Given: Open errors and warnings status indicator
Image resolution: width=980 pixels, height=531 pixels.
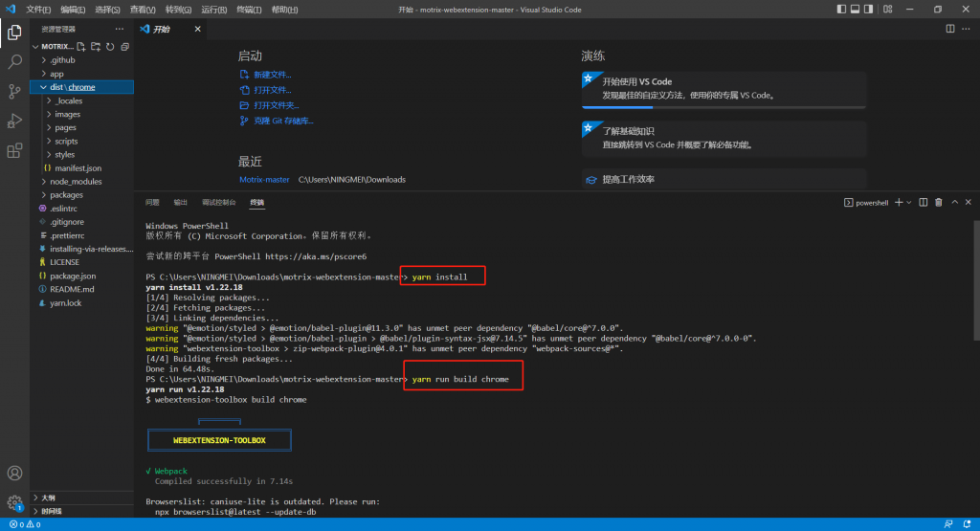Looking at the screenshot, I should 25,524.
